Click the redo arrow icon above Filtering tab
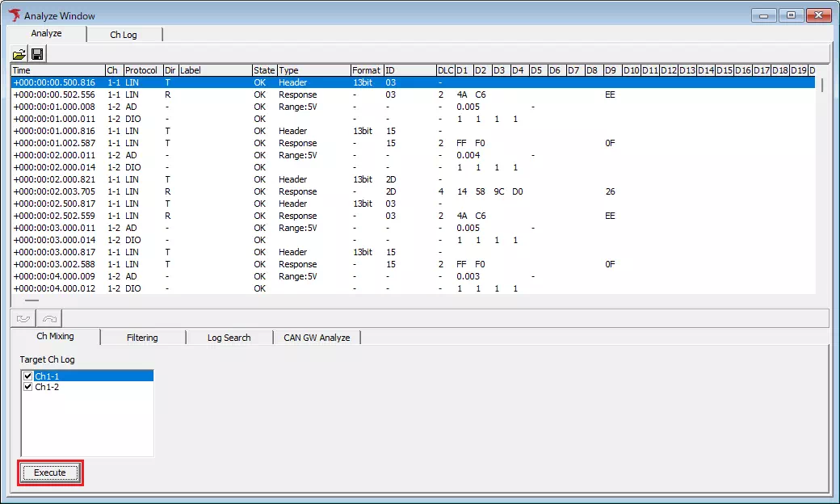This screenshot has height=504, width=840. click(x=49, y=319)
